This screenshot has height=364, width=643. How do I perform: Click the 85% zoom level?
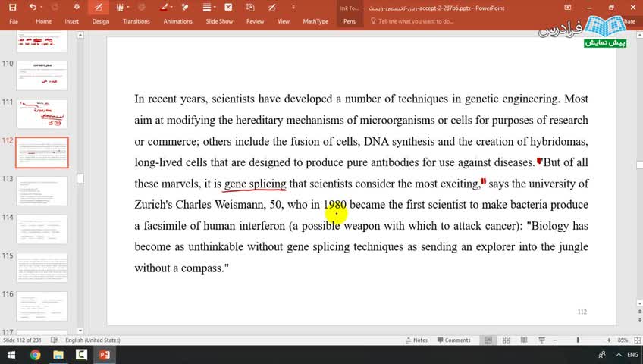623,340
